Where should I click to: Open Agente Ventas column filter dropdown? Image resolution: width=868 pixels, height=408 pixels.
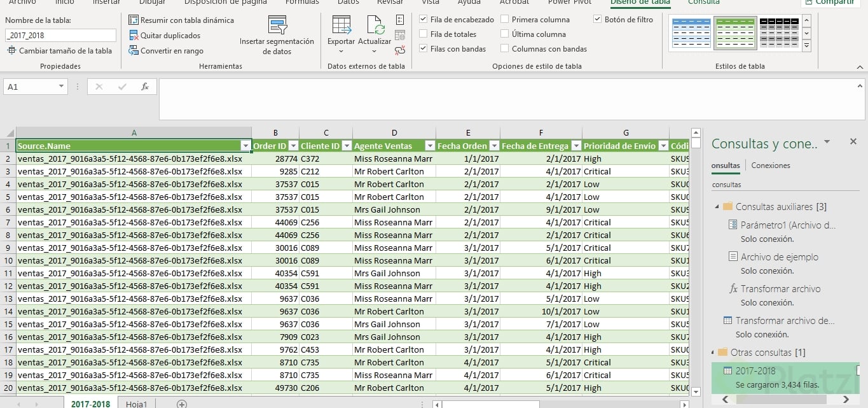pos(429,146)
